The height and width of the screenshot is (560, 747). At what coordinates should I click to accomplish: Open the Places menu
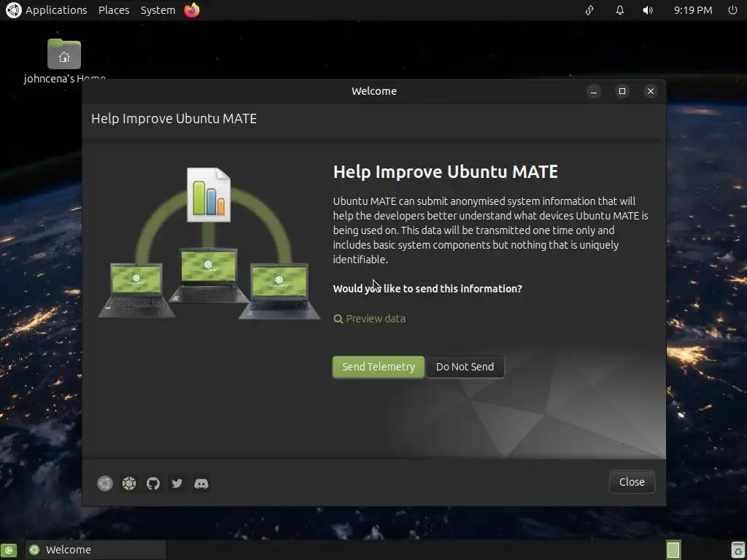tap(114, 10)
